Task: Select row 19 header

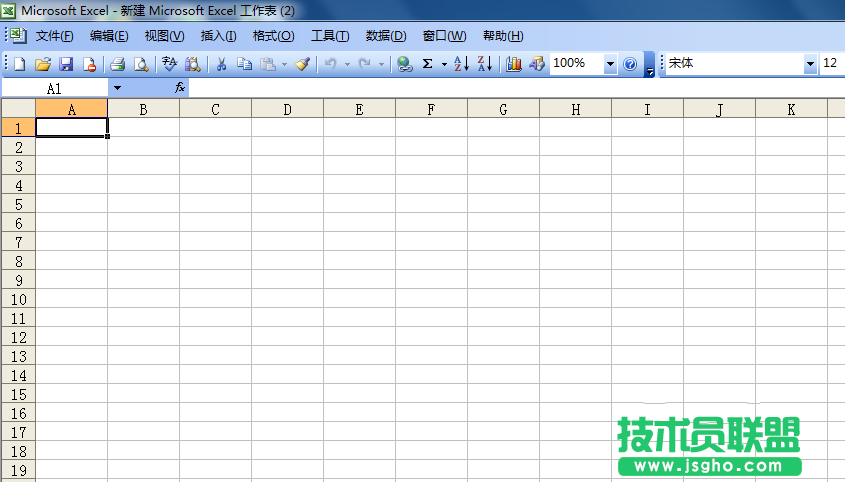Action: [x=18, y=470]
